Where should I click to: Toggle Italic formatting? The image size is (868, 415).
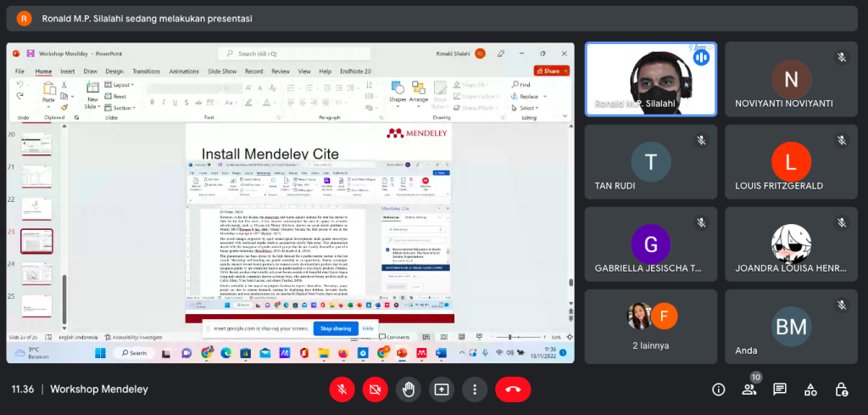pyautogui.click(x=164, y=103)
